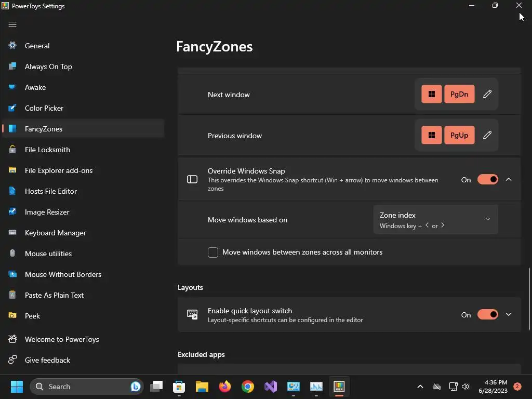Click the Mouse utilities icon
532x399 pixels.
pyautogui.click(x=12, y=253)
